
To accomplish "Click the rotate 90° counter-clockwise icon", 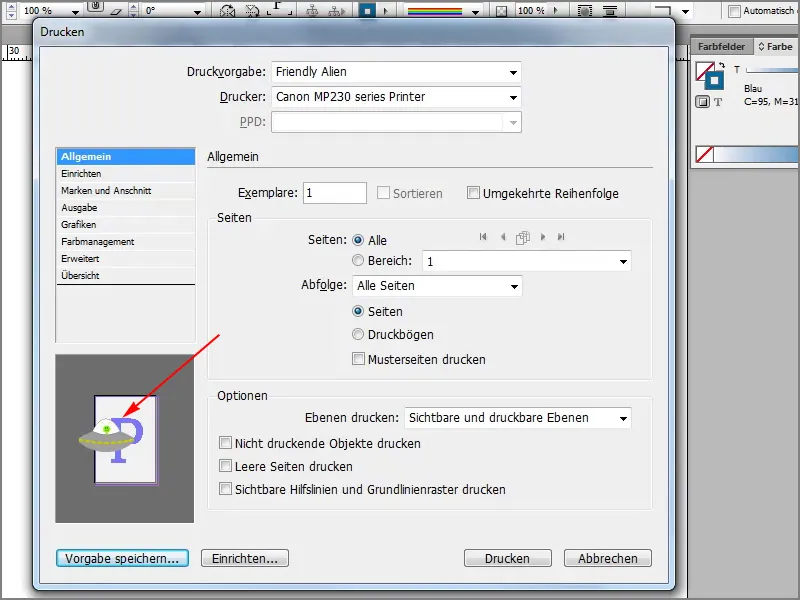I will [x=252, y=10].
